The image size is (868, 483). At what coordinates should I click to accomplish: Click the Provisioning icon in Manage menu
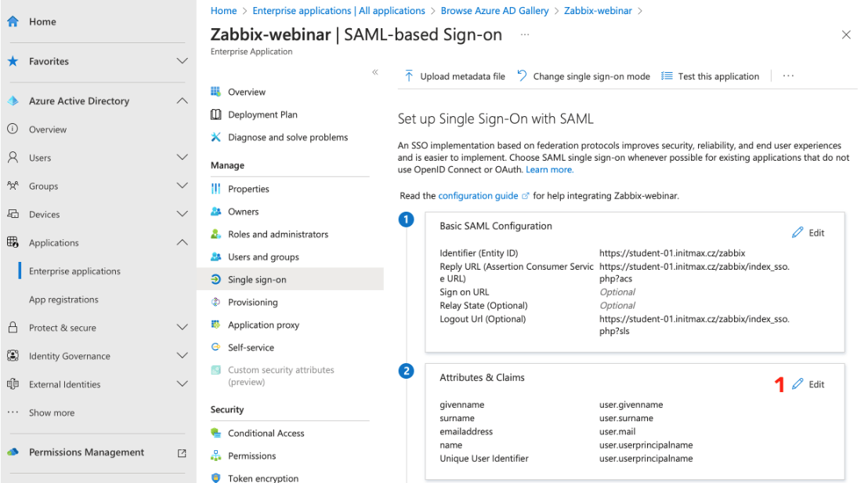[216, 303]
